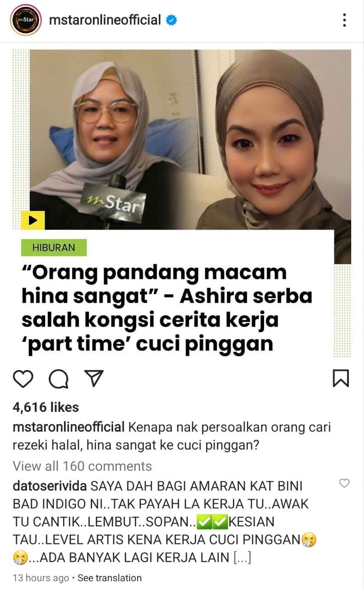364x589 pixels.
Task: Click See translation under the comment
Action: point(110,578)
